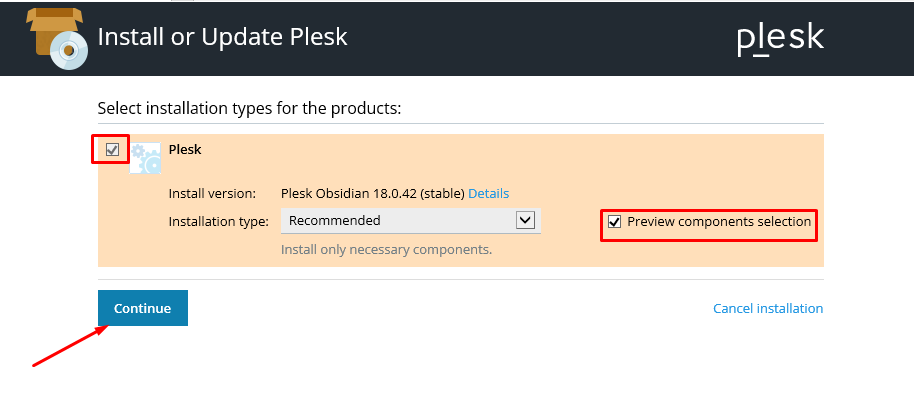Click the Plesk logo in the header
Screen dimensions: 914x420
[x=781, y=40]
